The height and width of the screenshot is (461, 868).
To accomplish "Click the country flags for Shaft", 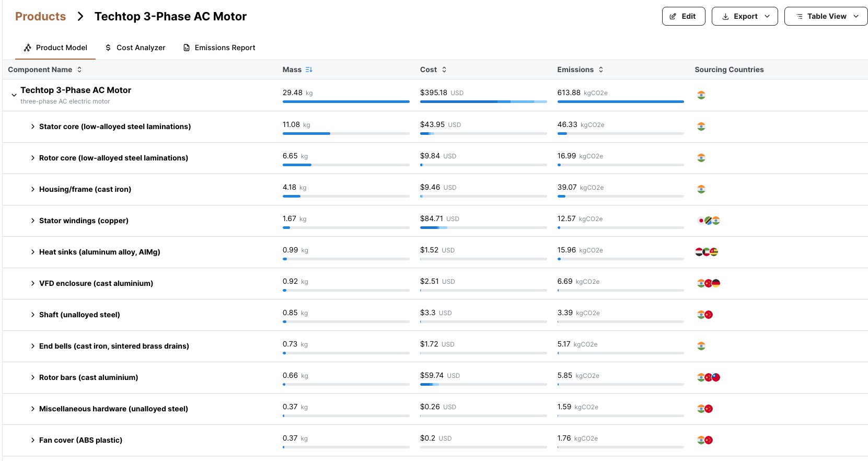I will (x=705, y=315).
